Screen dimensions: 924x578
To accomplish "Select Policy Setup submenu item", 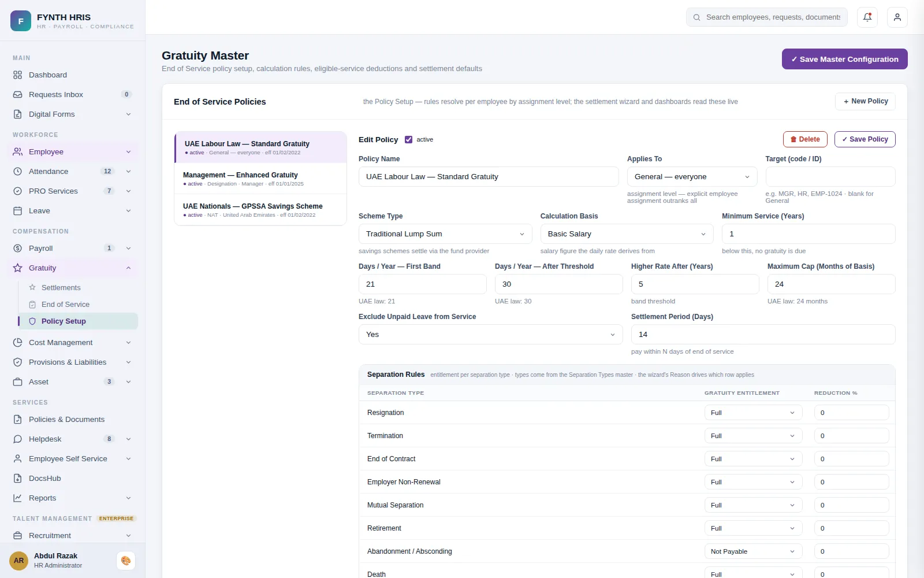I will coord(79,321).
